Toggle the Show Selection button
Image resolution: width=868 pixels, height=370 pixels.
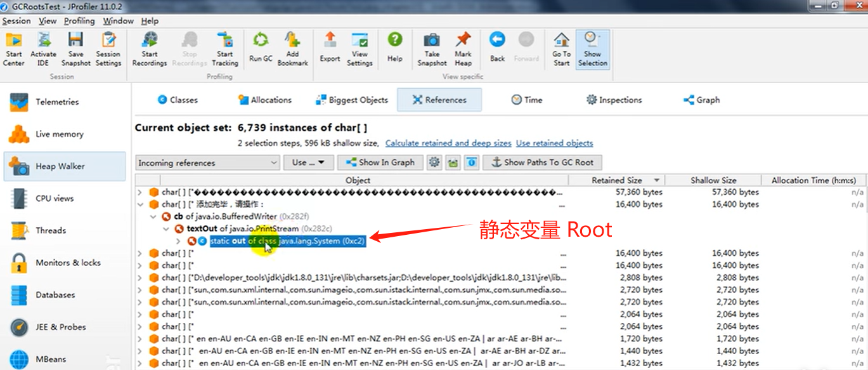point(592,50)
